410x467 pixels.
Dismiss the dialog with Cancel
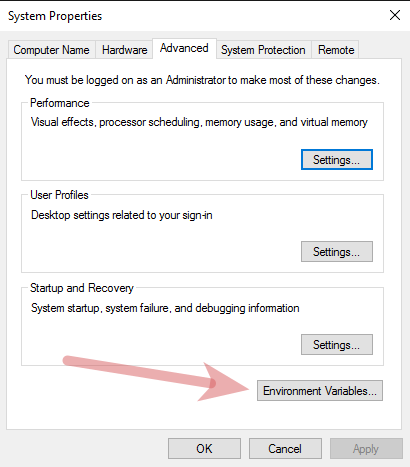click(285, 449)
